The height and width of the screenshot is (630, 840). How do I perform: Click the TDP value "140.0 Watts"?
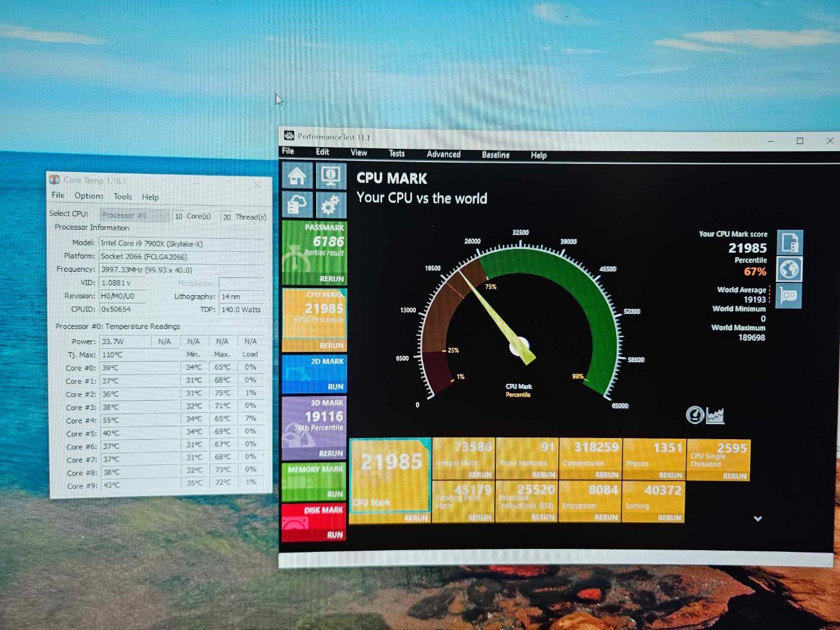[x=242, y=310]
